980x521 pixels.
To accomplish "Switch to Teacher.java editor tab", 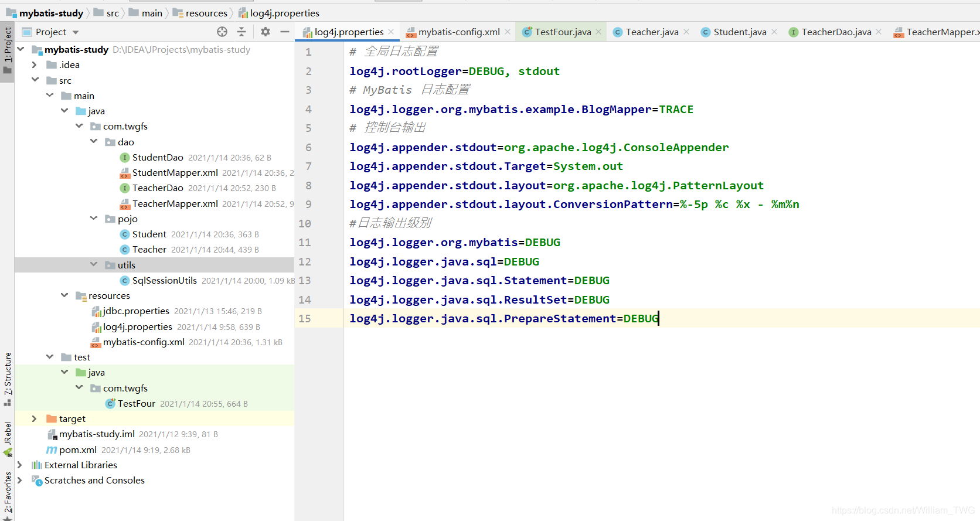I will [652, 32].
